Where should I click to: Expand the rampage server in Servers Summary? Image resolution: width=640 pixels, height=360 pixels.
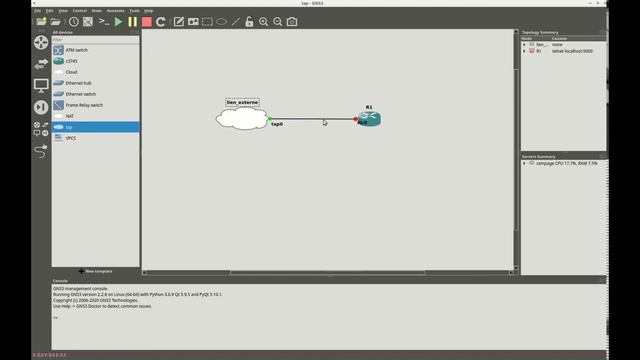click(524, 163)
